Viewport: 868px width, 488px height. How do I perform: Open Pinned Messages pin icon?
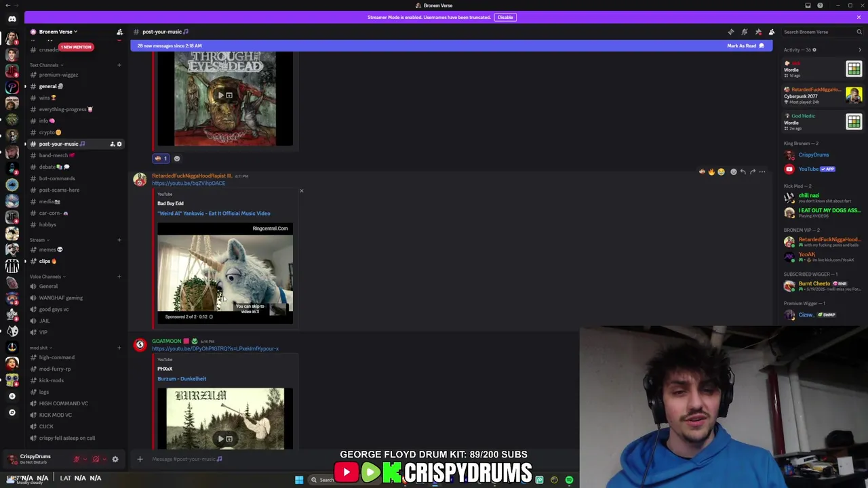758,32
